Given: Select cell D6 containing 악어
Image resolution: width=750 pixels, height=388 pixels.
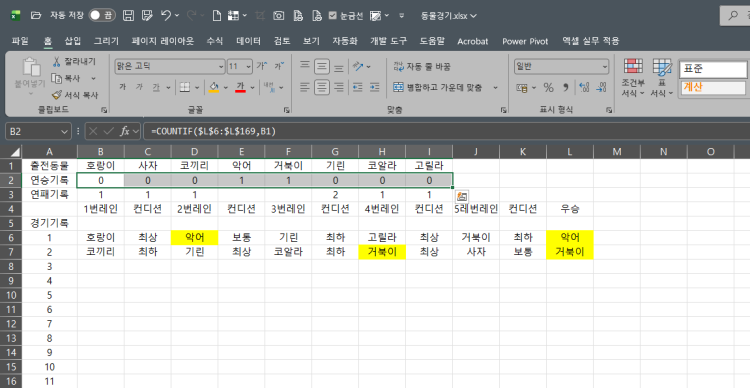Looking at the screenshot, I should pos(194,238).
